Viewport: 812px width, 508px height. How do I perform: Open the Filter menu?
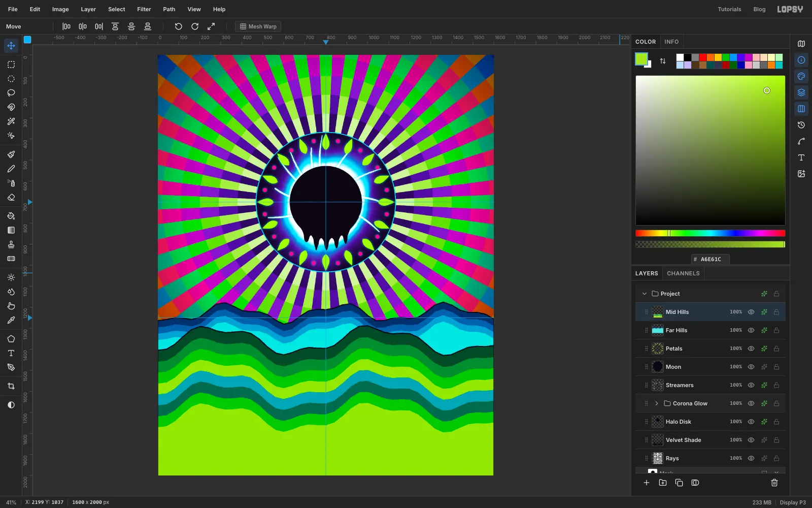point(144,9)
